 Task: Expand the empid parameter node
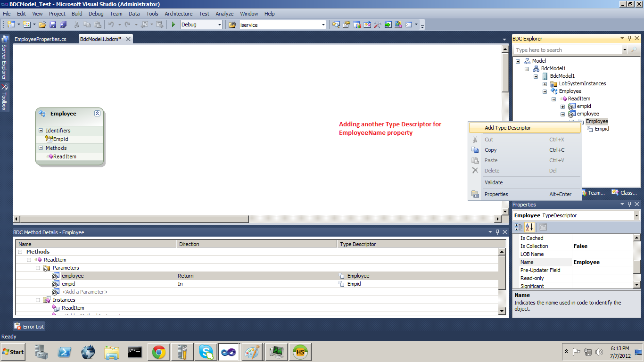tap(562, 106)
